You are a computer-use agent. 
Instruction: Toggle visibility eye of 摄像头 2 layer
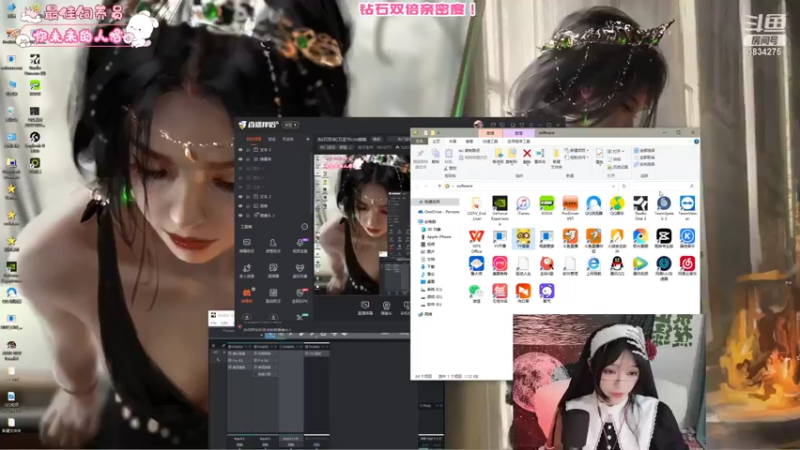[x=240, y=215]
